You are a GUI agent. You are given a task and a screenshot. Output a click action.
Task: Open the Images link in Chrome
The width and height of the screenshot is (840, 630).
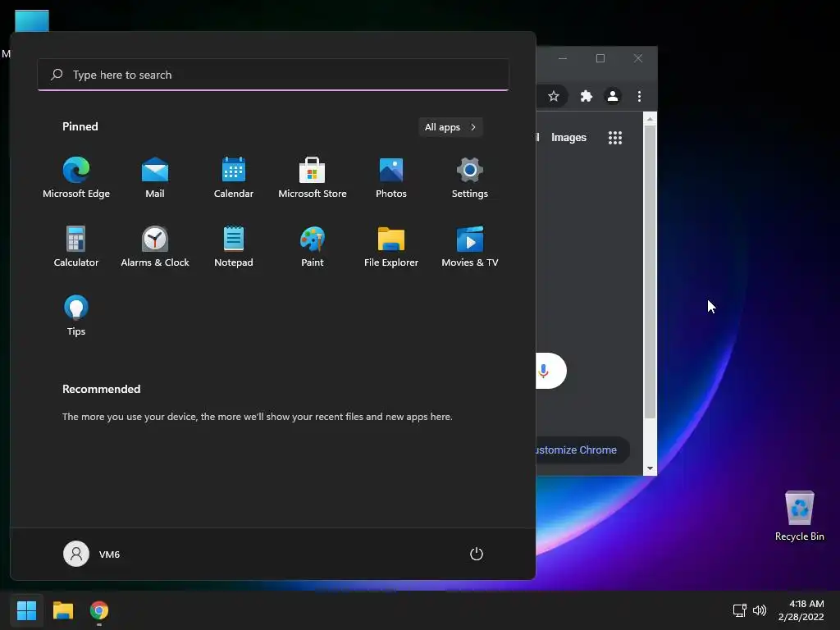click(568, 138)
